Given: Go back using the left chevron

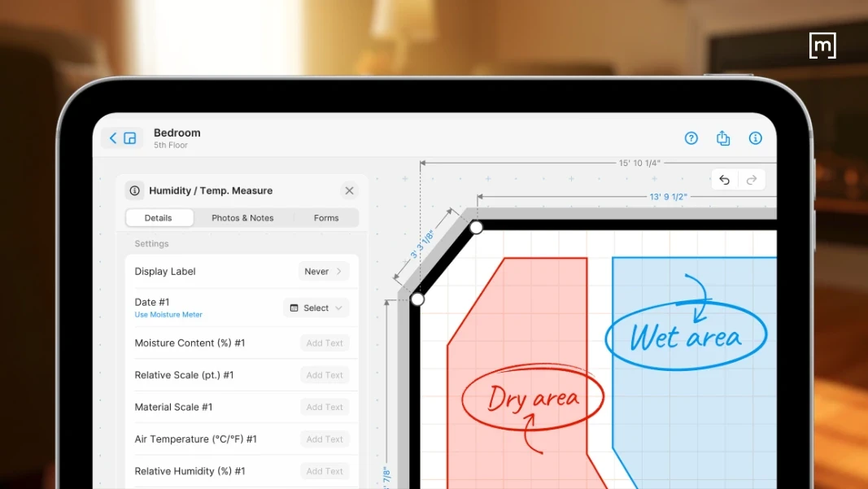Looking at the screenshot, I should point(113,138).
